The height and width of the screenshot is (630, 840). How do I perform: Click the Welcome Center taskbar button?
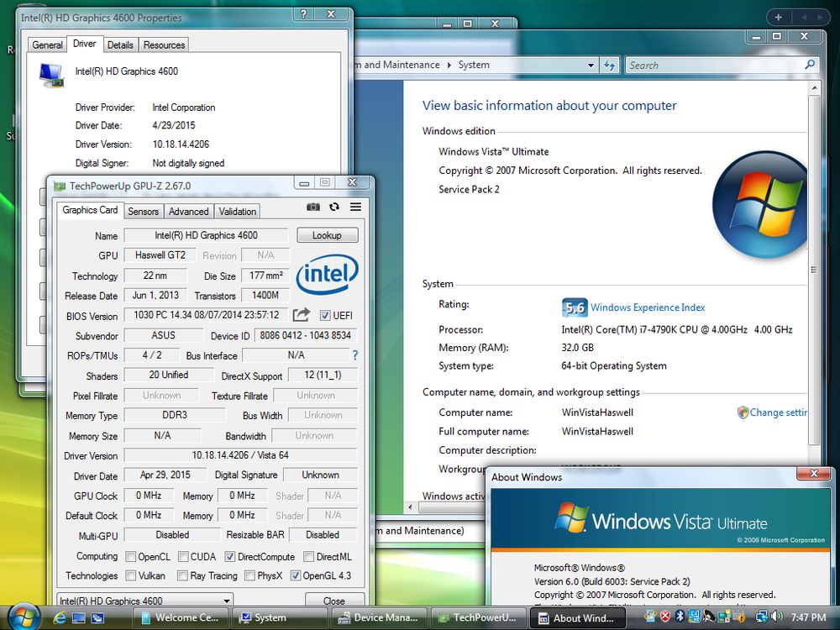[180, 617]
